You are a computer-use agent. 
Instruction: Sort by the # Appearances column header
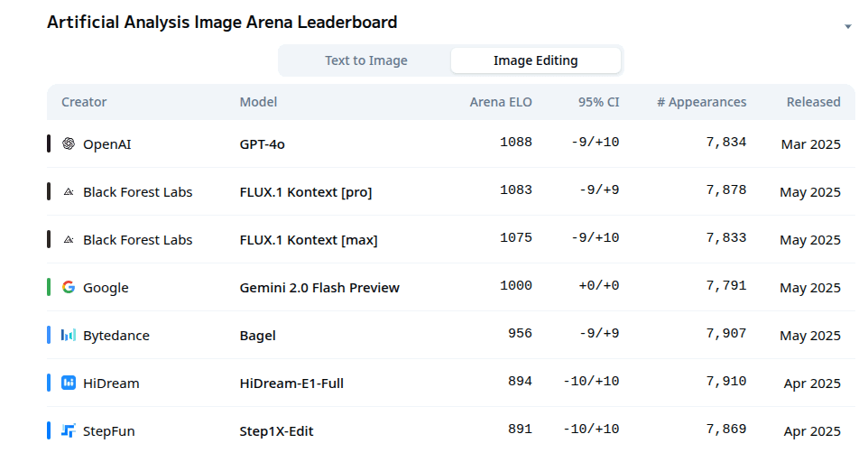click(x=702, y=102)
